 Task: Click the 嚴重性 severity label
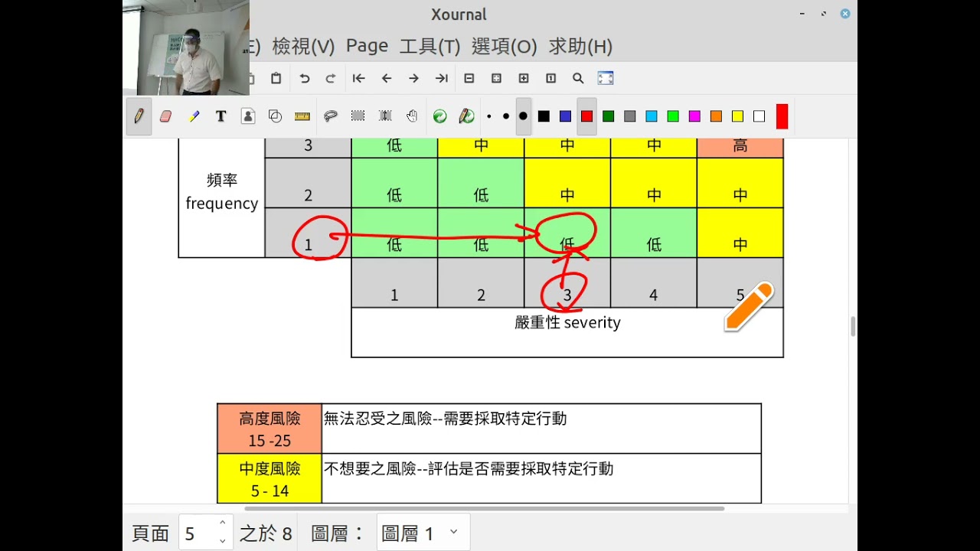pyautogui.click(x=567, y=323)
